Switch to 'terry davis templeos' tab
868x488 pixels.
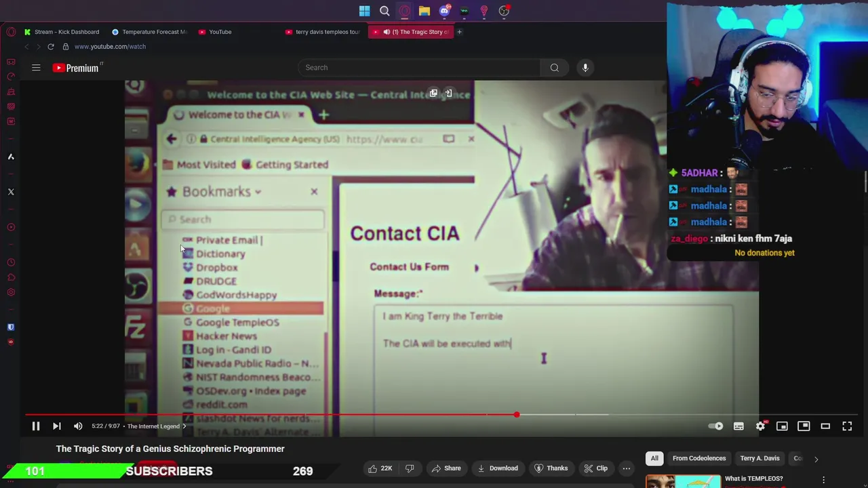pyautogui.click(x=323, y=32)
